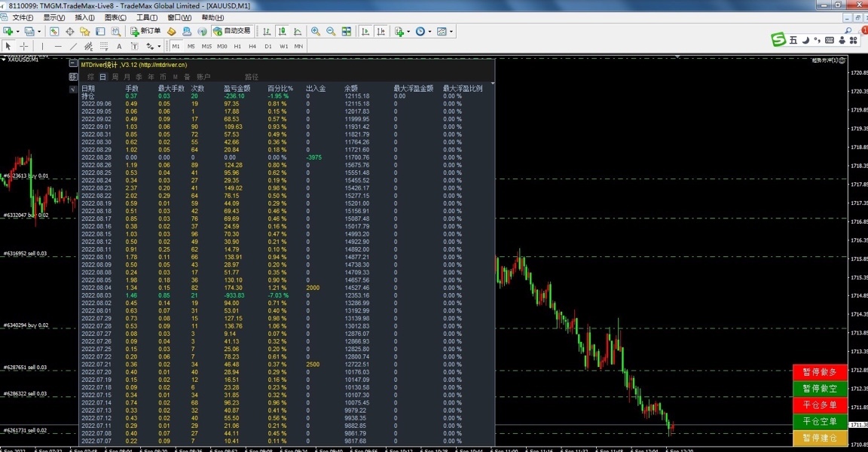
Task: Click the zoom out magnifier icon
Action: 331,32
